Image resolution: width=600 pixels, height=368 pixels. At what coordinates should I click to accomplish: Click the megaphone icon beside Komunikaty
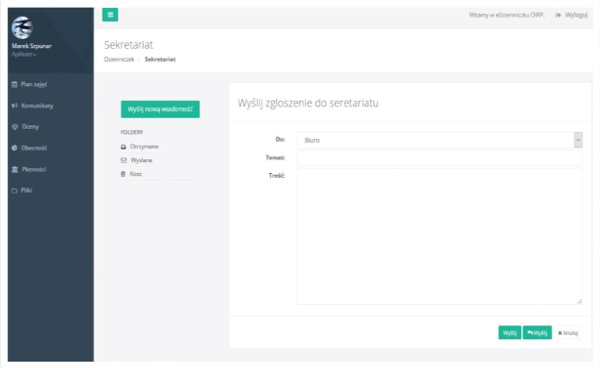coord(15,106)
